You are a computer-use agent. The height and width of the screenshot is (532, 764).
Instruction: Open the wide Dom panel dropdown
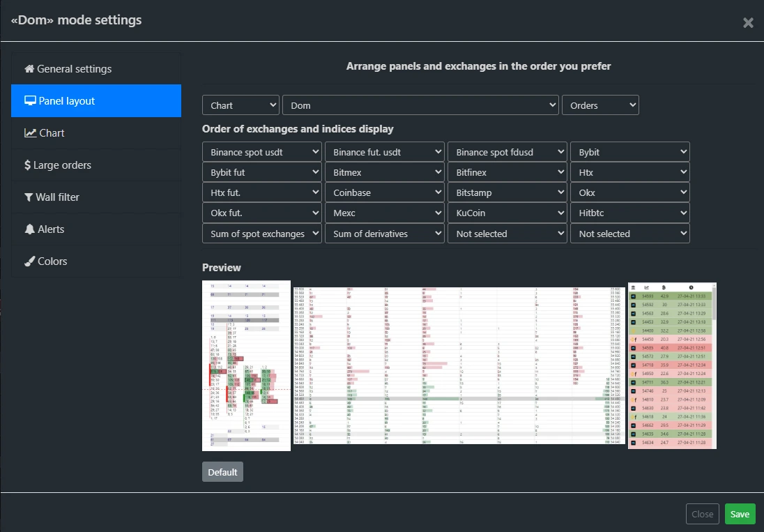[421, 105]
